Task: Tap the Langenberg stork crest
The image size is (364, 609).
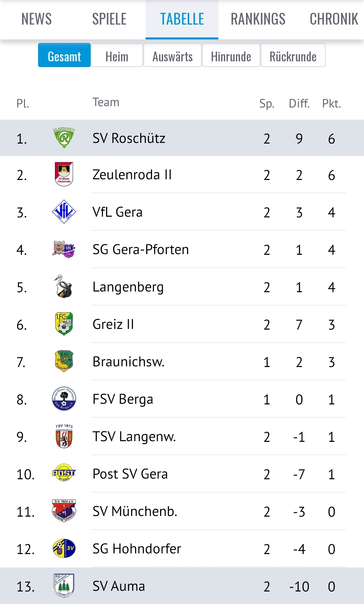Action: coord(64,286)
